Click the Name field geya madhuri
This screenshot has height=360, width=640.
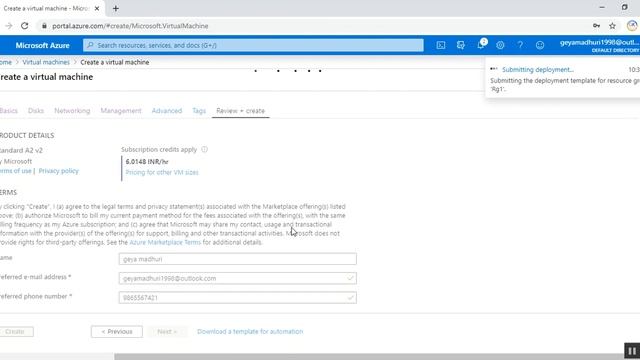tap(238, 259)
